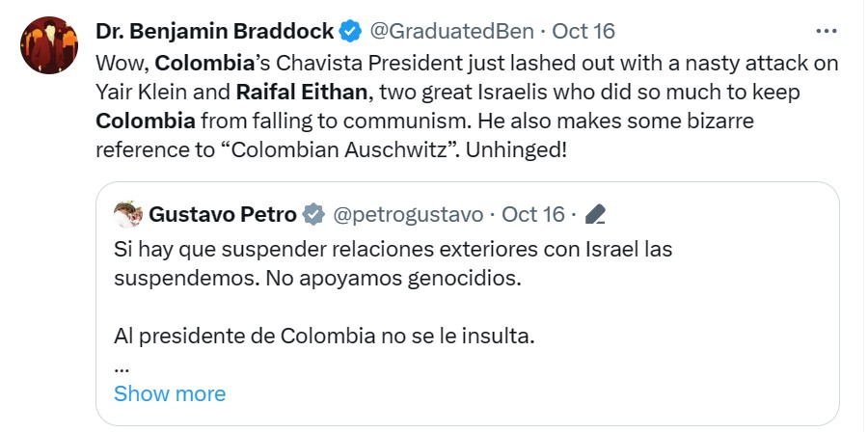Open Dr. Benjamin Braddock's profile name link
Viewport: 868px width, 432px height.
click(x=214, y=31)
